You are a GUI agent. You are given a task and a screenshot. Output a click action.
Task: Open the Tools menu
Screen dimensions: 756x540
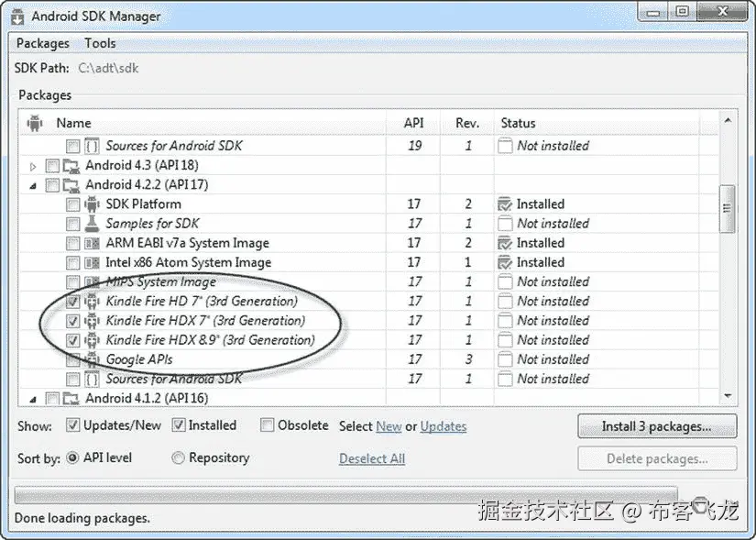tap(100, 43)
